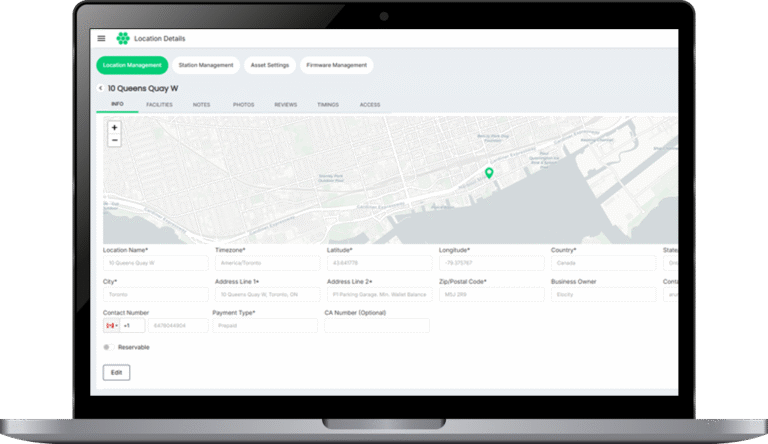Click the green location pin on map
768x444 pixels.
[x=489, y=173]
